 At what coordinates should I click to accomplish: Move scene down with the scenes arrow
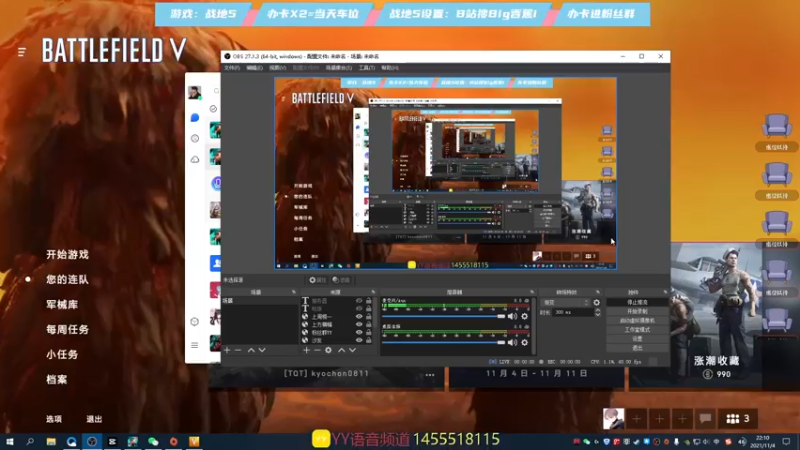(262, 350)
